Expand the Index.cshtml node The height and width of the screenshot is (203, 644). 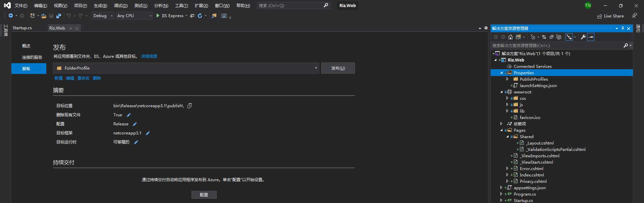click(507, 175)
